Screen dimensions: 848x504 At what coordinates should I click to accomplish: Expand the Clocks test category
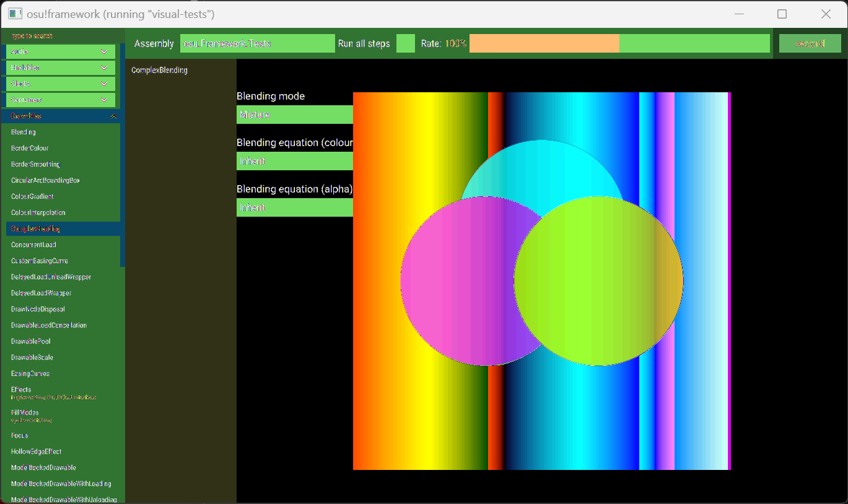60,84
